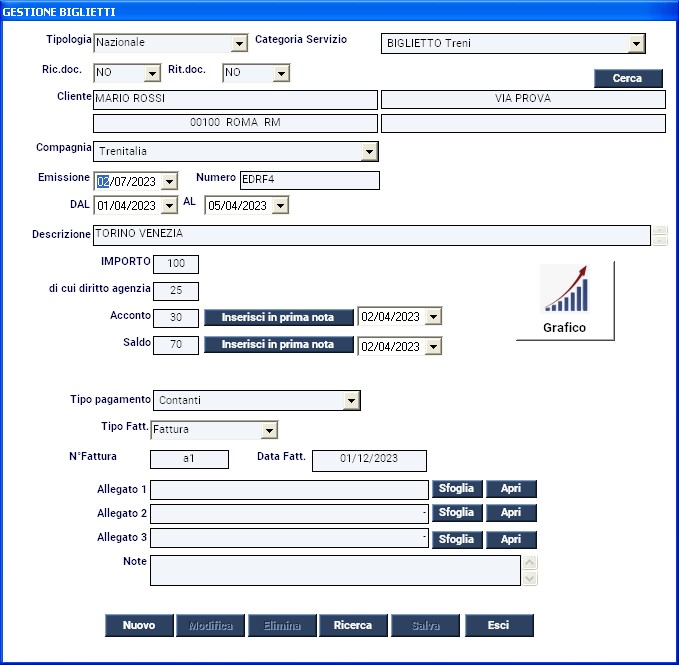Click the Allegato 1 path field
This screenshot has width=679, height=665.
pyautogui.click(x=289, y=490)
